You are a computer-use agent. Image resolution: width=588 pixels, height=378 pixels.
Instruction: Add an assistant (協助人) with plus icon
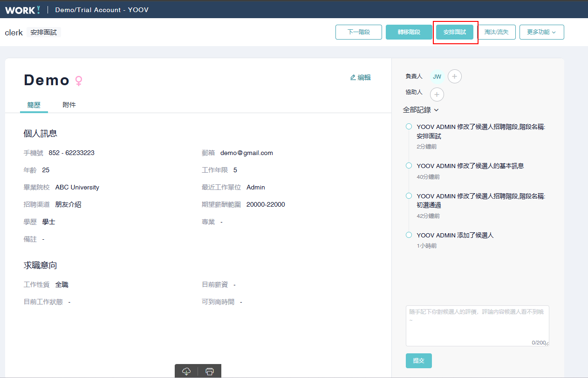tap(437, 94)
